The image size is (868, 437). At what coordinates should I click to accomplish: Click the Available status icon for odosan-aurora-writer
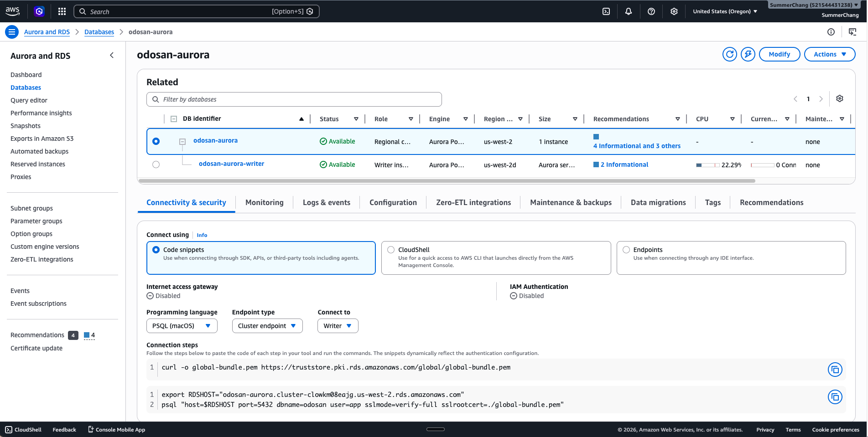(x=323, y=165)
